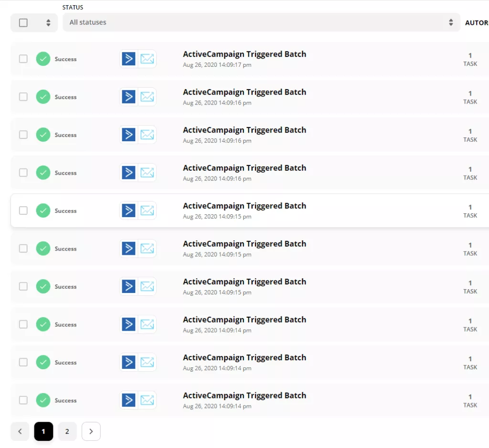Click the 'Aug 26, 2020 14:09:17 pm' timestamp
This screenshot has width=489, height=448.
(x=217, y=65)
